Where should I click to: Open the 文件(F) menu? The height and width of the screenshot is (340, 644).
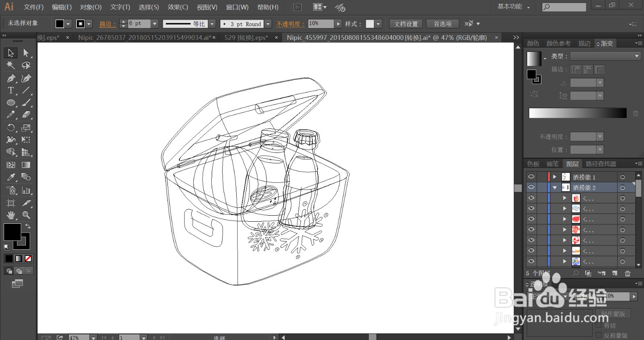click(x=33, y=7)
